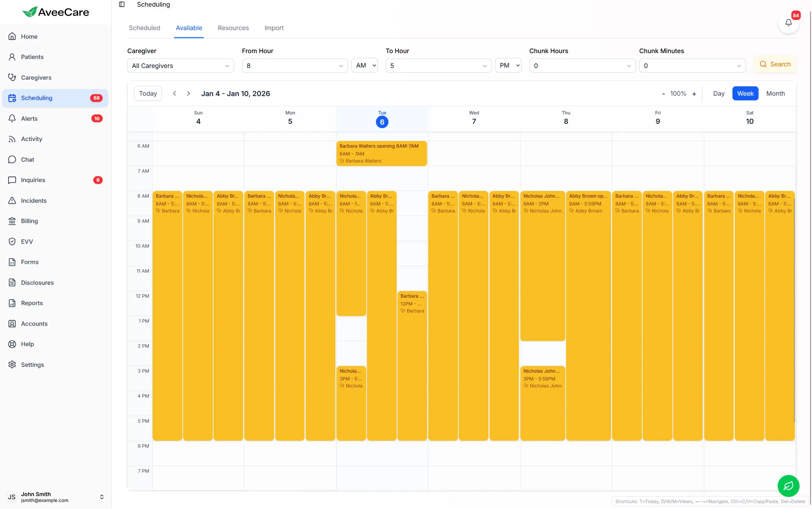Open the Chunk Hours dropdown

click(582, 65)
